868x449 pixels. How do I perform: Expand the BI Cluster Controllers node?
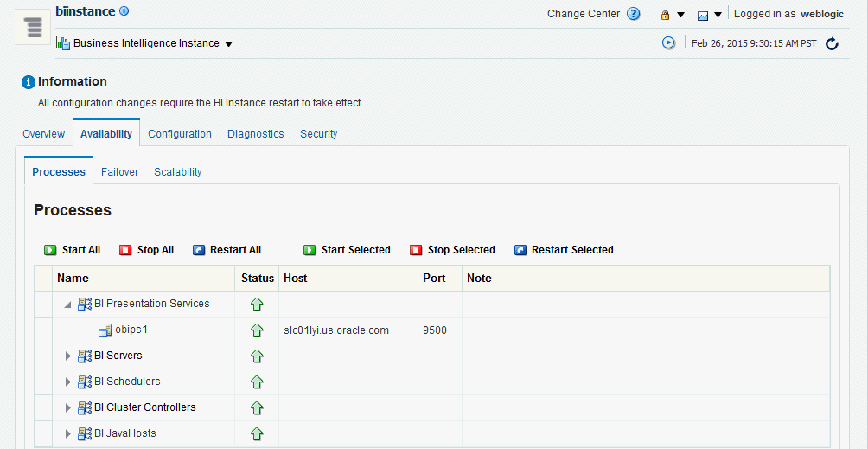point(68,408)
